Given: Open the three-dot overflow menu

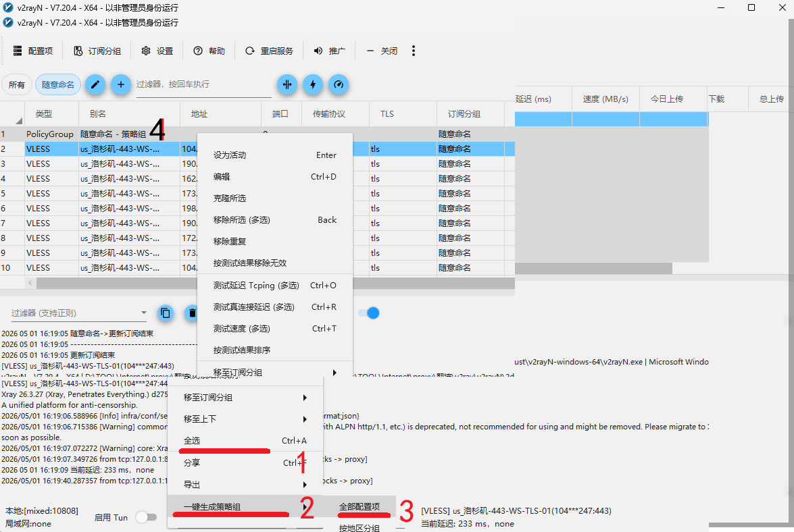Looking at the screenshot, I should [x=414, y=51].
